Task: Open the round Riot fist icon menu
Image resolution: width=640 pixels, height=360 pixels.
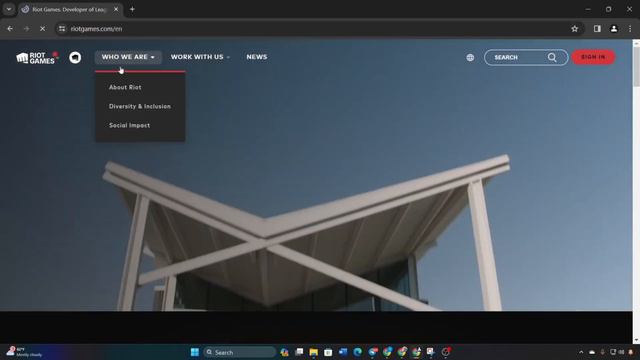Action: 75,58
